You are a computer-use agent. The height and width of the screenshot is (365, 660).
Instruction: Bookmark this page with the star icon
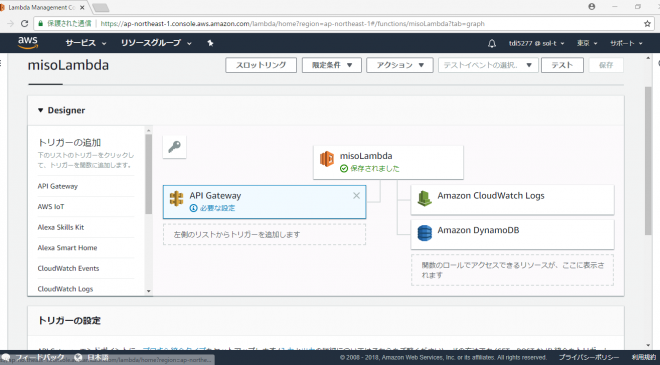pos(647,24)
